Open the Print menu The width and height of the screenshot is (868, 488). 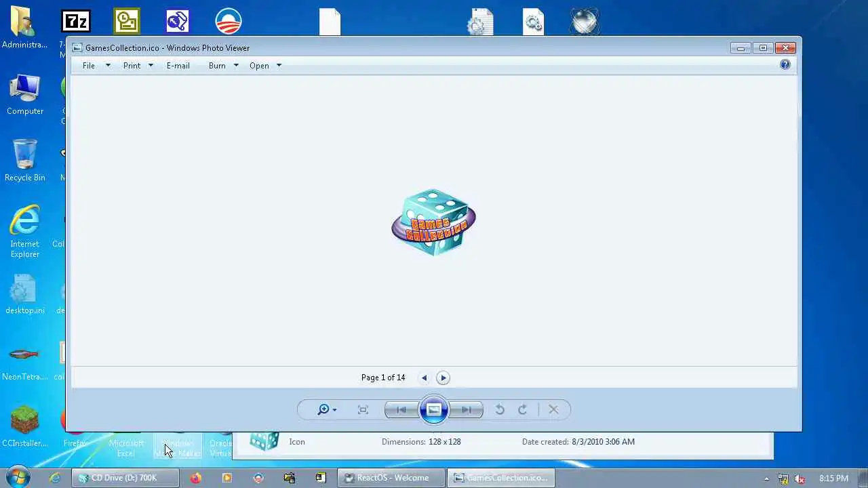coord(132,66)
